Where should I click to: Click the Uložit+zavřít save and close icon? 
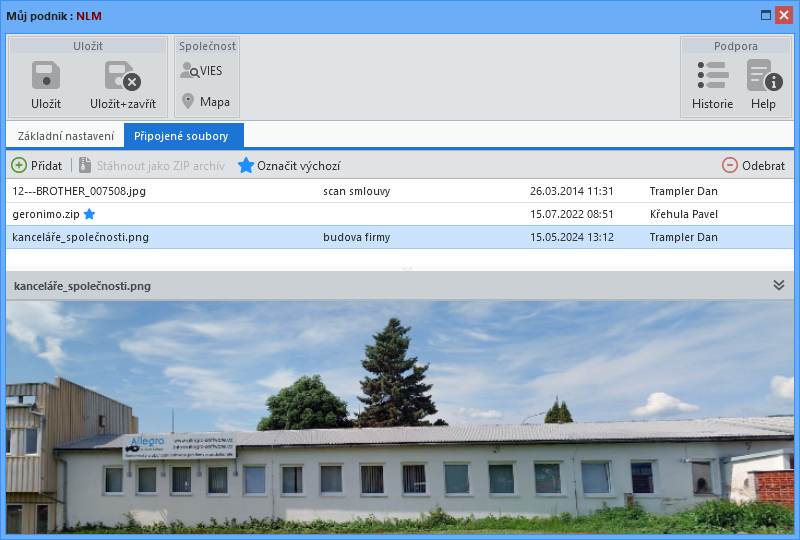122,76
